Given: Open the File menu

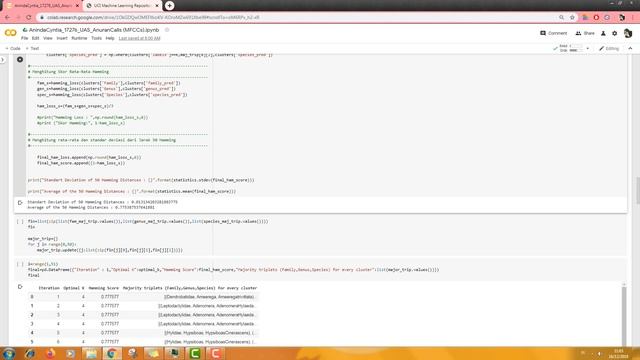Looking at the screenshot, I should pyautogui.click(x=24, y=38).
